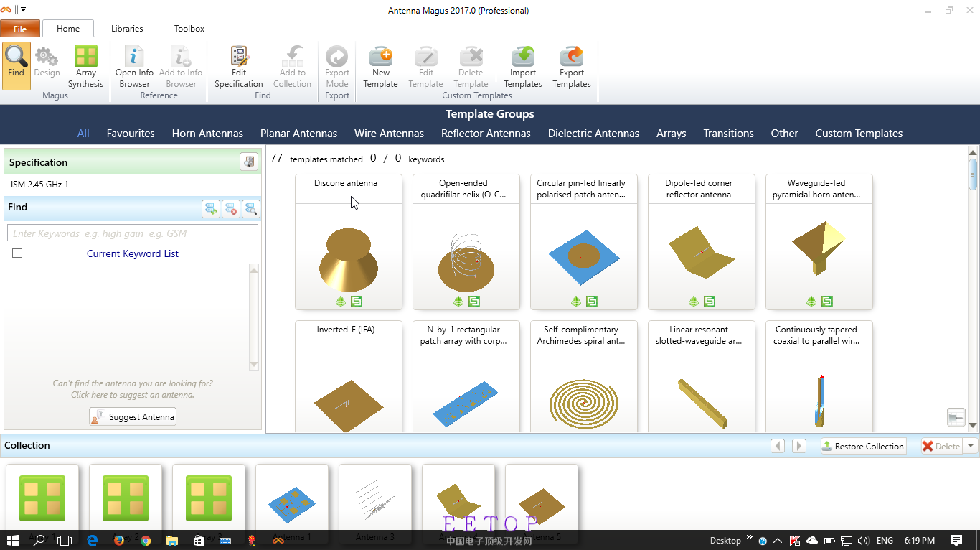Click Add to Collection icon
980x550 pixels.
coord(293,56)
